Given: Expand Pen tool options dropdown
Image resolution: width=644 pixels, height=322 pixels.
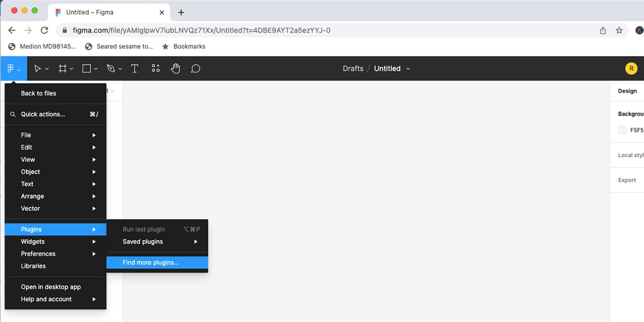Looking at the screenshot, I should (x=120, y=69).
